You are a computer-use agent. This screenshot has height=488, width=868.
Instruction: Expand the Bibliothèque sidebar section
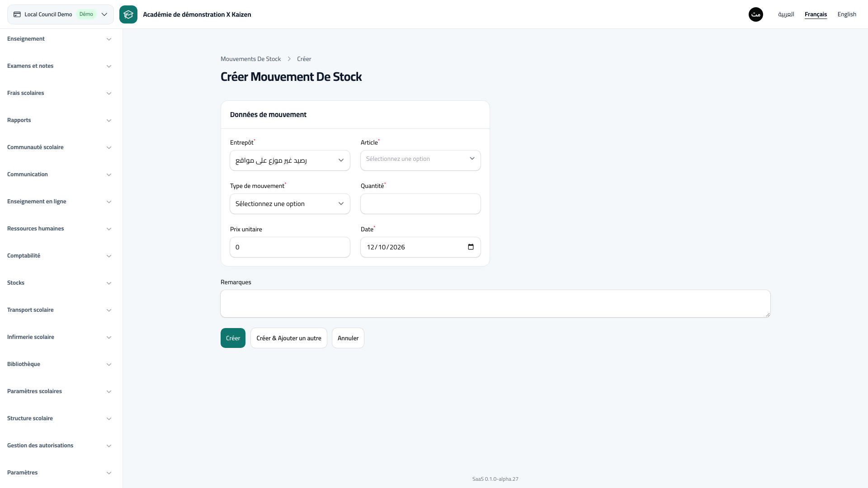tap(59, 364)
